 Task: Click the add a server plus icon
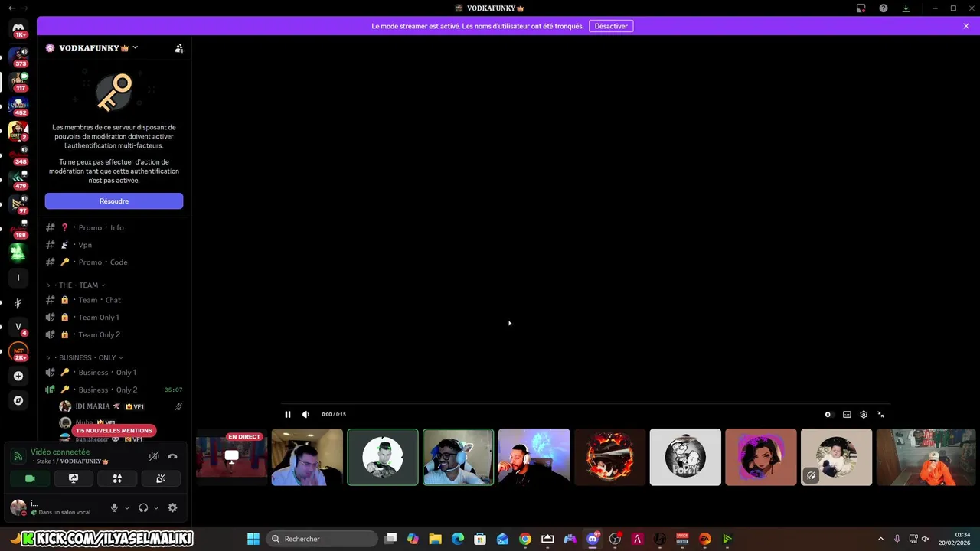coord(18,376)
